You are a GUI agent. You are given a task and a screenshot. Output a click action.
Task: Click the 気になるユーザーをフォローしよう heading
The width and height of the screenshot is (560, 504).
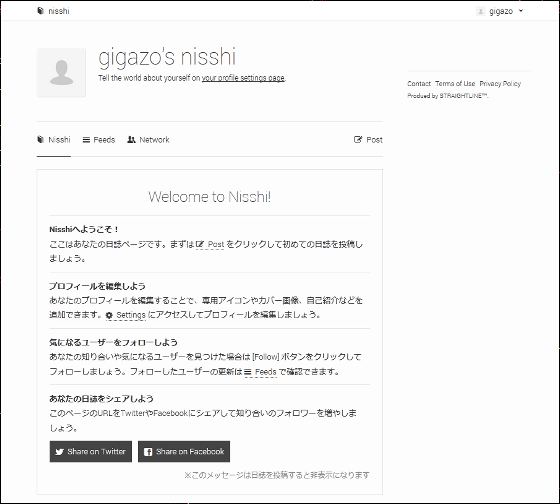(x=113, y=343)
